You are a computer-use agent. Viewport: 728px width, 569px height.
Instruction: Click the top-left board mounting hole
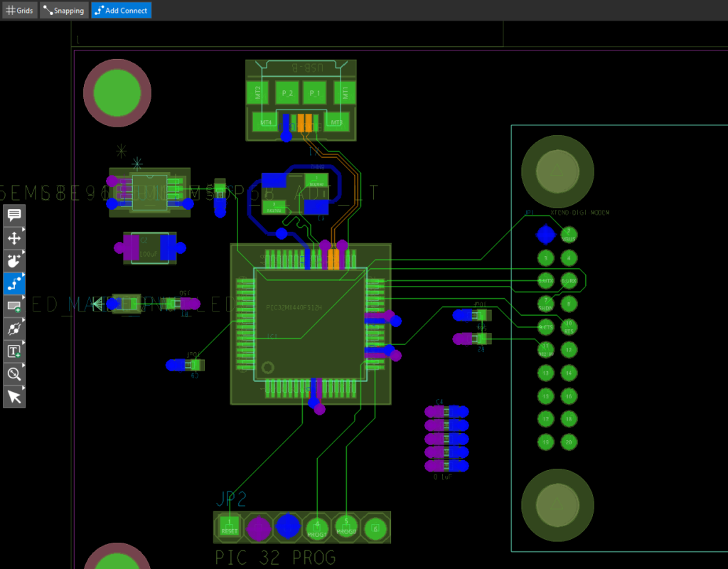pyautogui.click(x=117, y=93)
